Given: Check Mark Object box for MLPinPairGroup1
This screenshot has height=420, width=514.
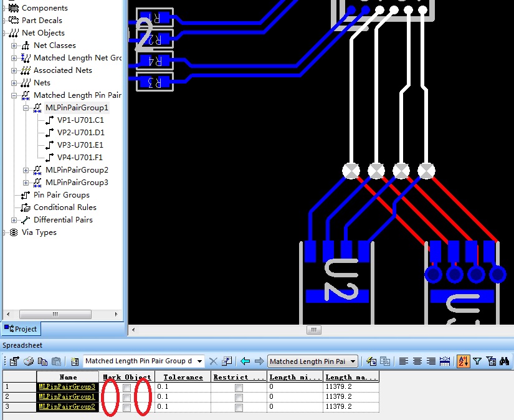Looking at the screenshot, I should click(x=126, y=398).
